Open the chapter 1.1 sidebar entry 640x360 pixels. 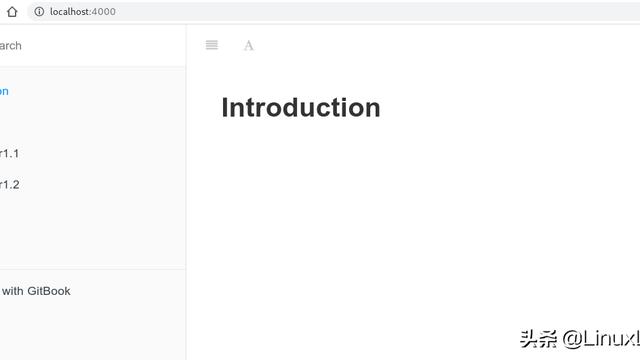coord(9,154)
